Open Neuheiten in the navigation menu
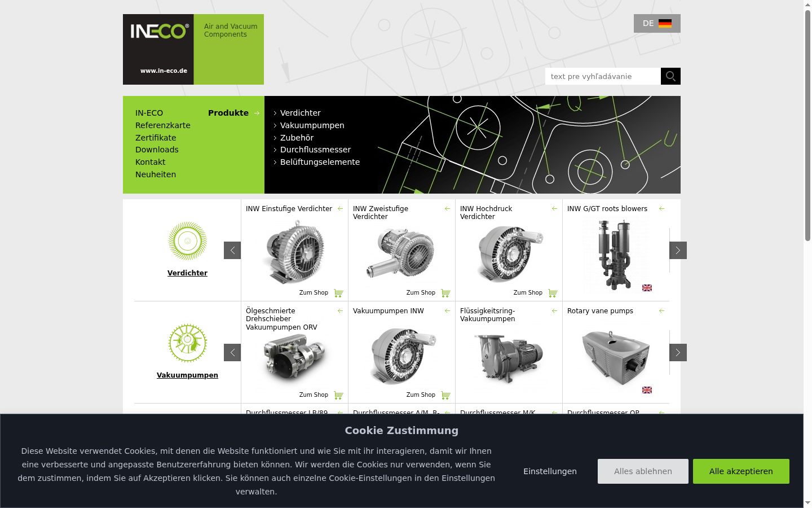 coord(156,174)
